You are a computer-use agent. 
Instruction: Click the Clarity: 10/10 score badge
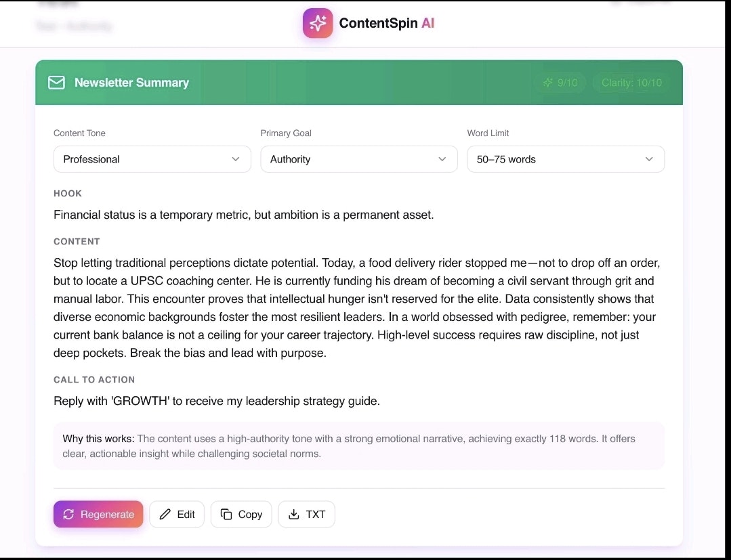pyautogui.click(x=631, y=83)
